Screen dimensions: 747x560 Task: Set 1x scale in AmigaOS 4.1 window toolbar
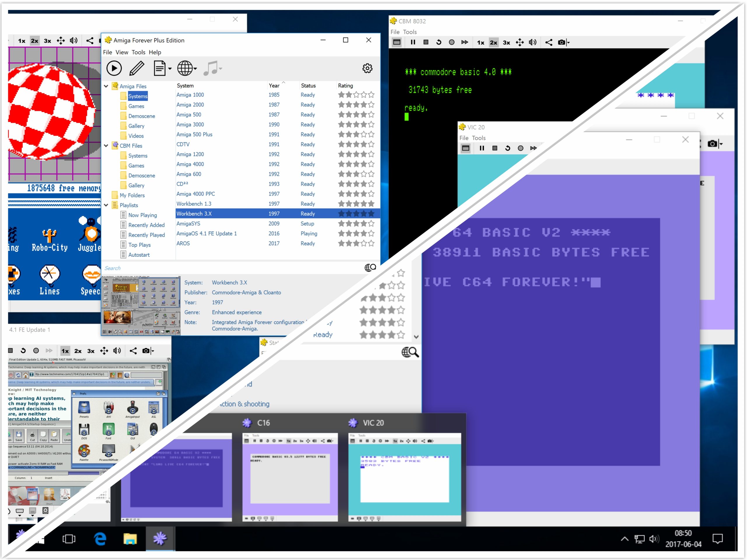click(x=65, y=351)
